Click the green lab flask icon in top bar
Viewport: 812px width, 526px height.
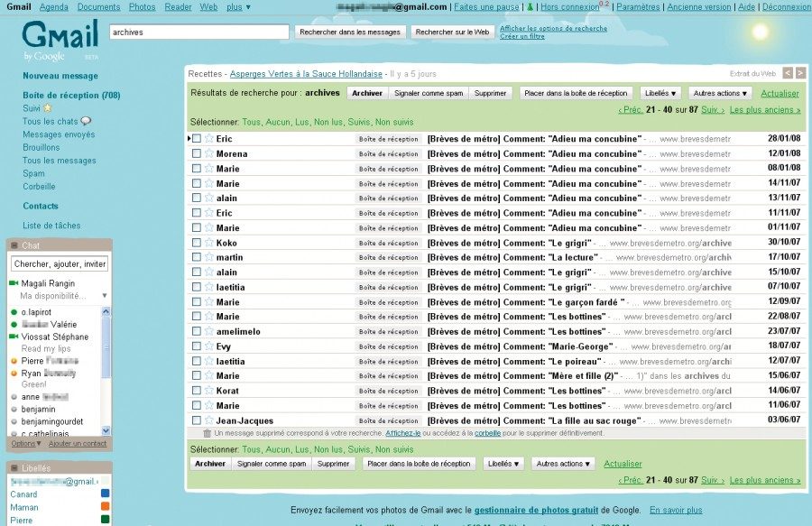click(530, 7)
